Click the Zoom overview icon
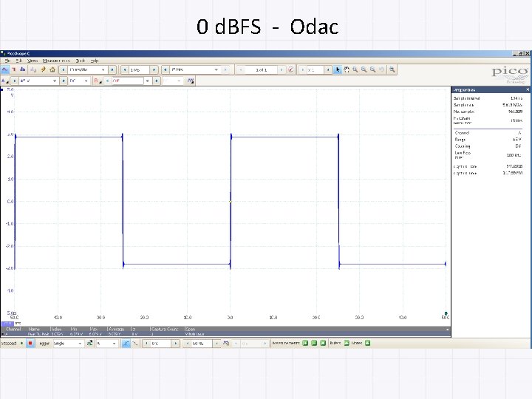532x399 pixels. tap(392, 69)
